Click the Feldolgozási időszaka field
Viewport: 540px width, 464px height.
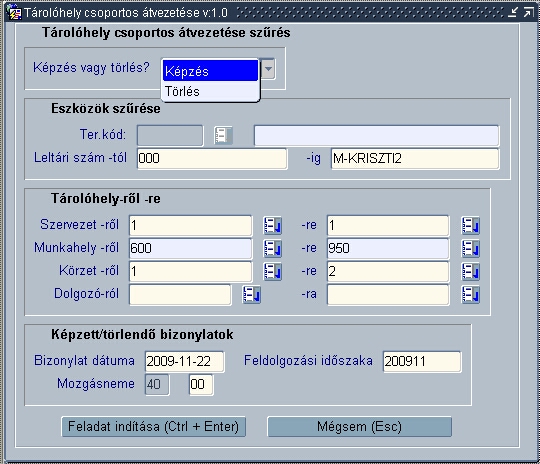point(422,361)
